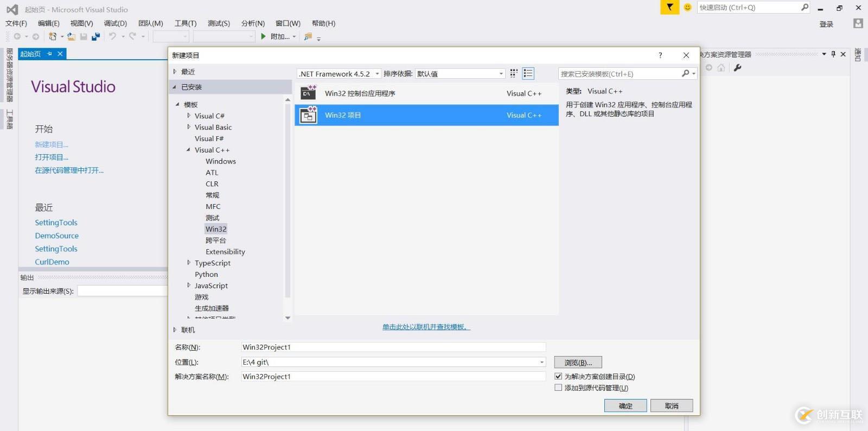Click the Solution Explorer home icon

click(721, 68)
